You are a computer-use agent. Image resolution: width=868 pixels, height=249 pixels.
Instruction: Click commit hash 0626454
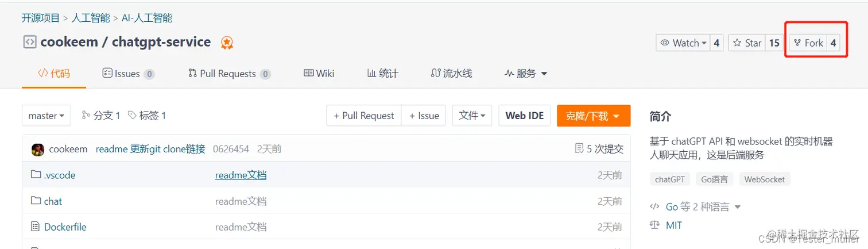[231, 149]
